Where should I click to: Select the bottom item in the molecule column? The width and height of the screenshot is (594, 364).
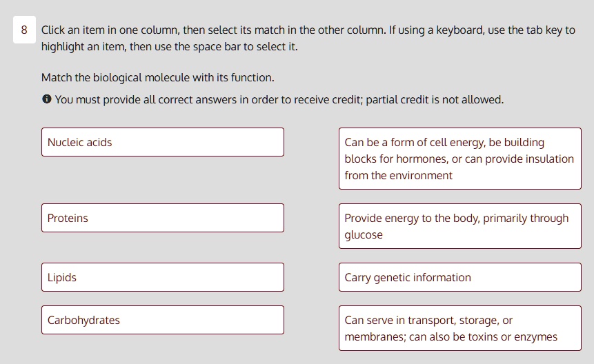[162, 320]
